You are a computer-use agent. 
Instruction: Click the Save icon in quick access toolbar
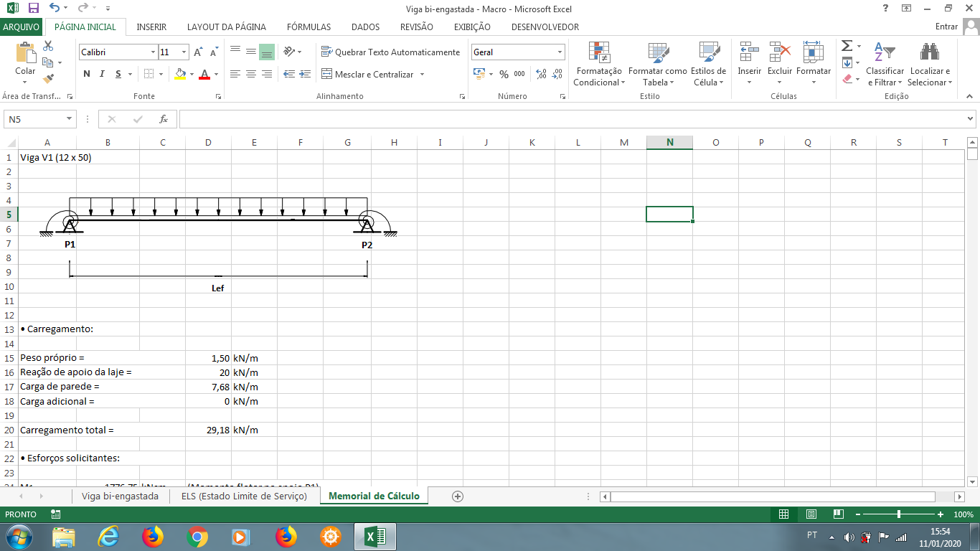click(33, 9)
